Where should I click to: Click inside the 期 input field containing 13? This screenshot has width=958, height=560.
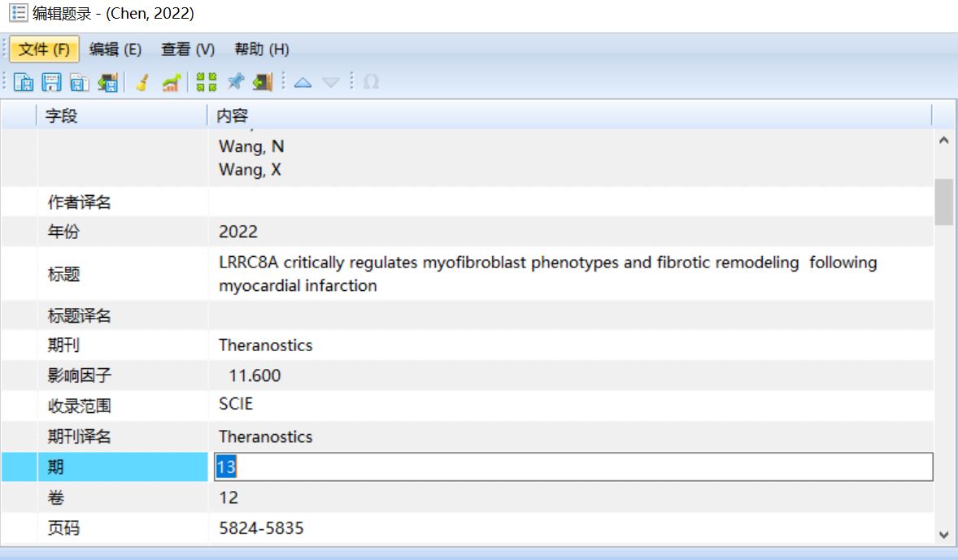tap(573, 467)
